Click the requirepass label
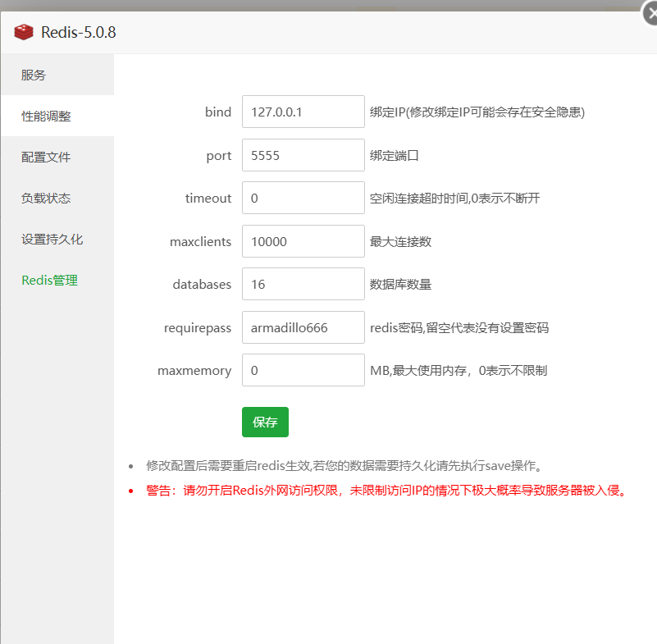657x644 pixels. tap(198, 328)
